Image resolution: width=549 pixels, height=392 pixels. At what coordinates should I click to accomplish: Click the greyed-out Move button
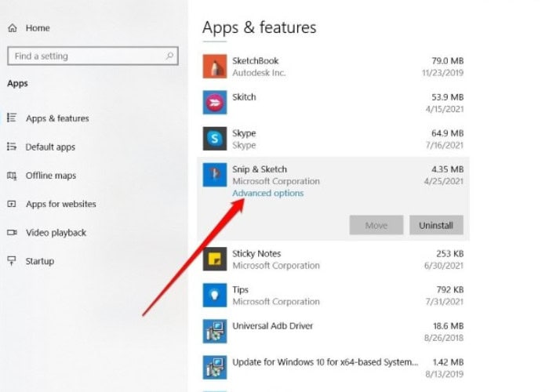[376, 225]
